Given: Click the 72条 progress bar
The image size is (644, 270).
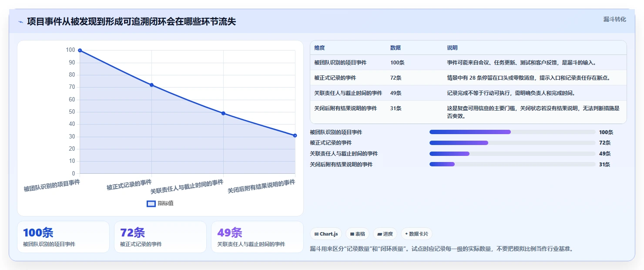Looking at the screenshot, I should coord(512,143).
